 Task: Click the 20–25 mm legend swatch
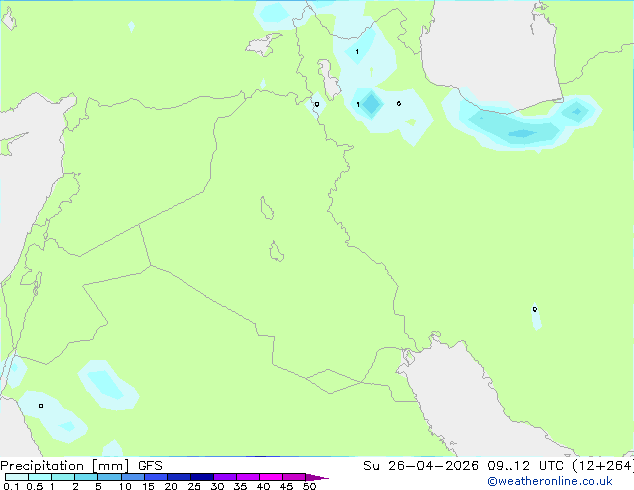pos(179,477)
